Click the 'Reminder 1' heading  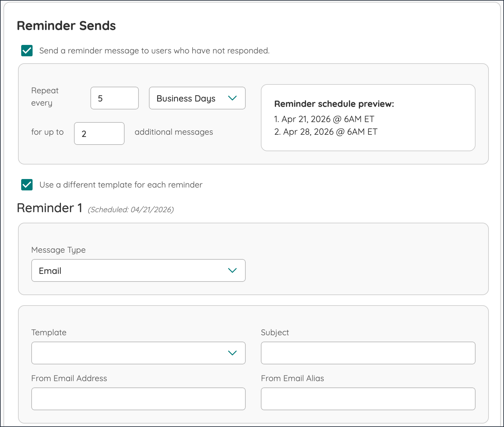[50, 208]
